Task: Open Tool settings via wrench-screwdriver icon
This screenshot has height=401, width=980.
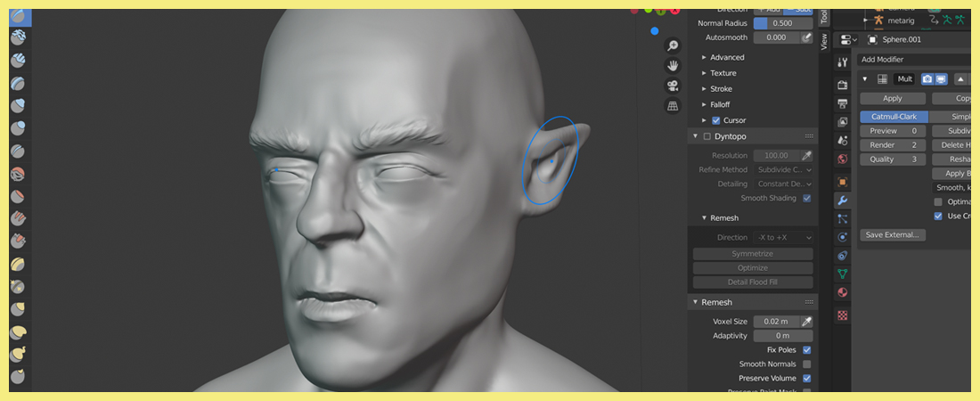Action: 842,62
